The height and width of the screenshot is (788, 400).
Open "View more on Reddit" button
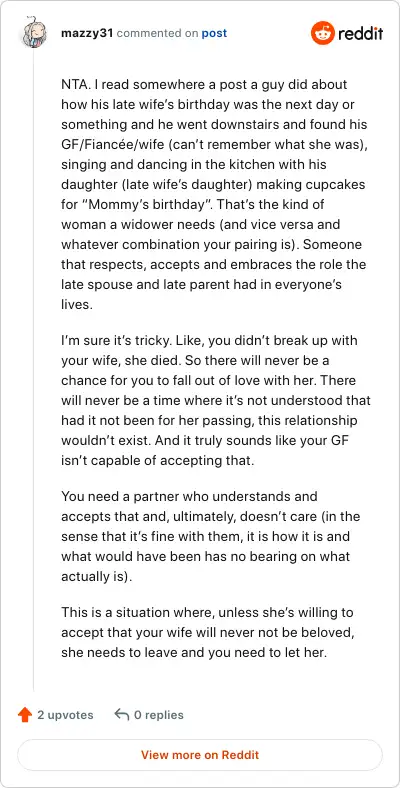coord(200,755)
